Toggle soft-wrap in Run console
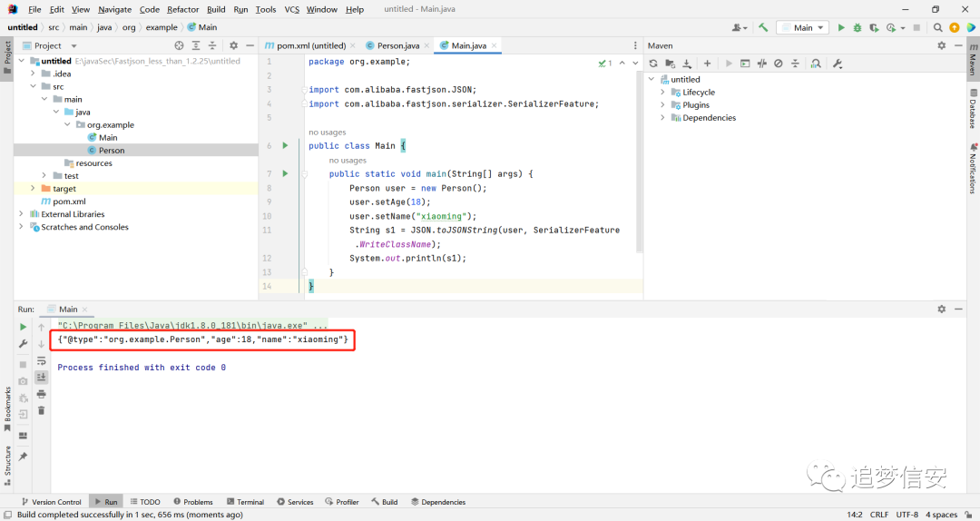Screen dimensions: 980x521 tap(41, 361)
